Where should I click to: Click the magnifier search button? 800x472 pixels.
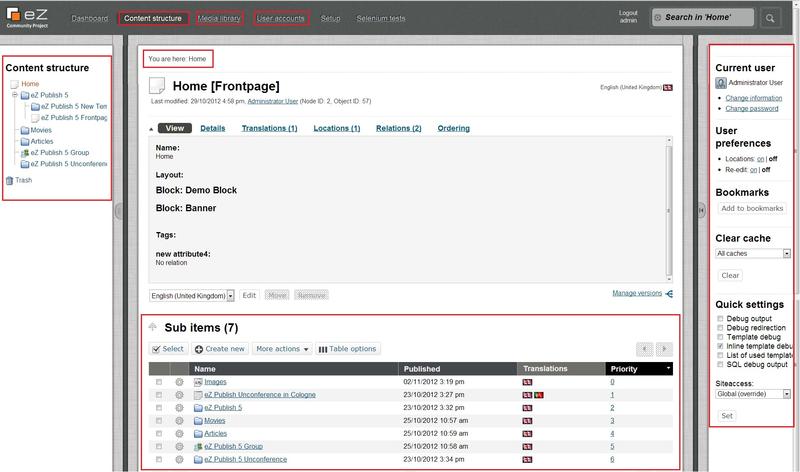pyautogui.click(x=770, y=18)
